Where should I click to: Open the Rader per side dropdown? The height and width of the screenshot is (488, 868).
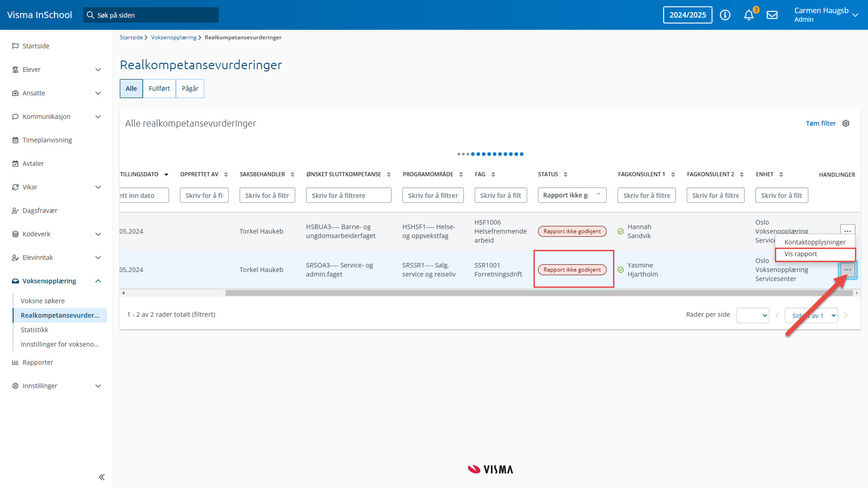(x=753, y=315)
